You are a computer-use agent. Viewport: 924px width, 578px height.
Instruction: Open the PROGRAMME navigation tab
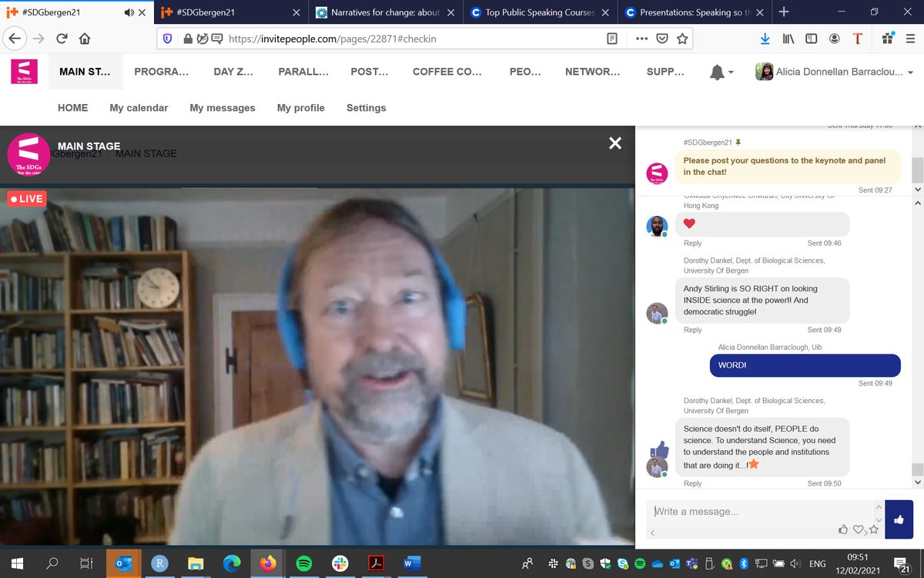click(161, 72)
